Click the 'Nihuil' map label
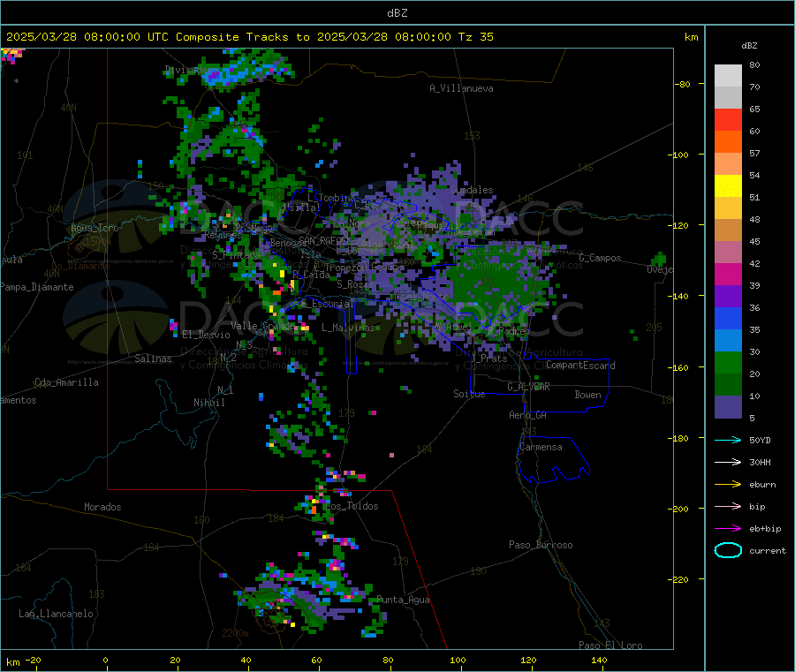This screenshot has height=672, width=795. tap(208, 403)
